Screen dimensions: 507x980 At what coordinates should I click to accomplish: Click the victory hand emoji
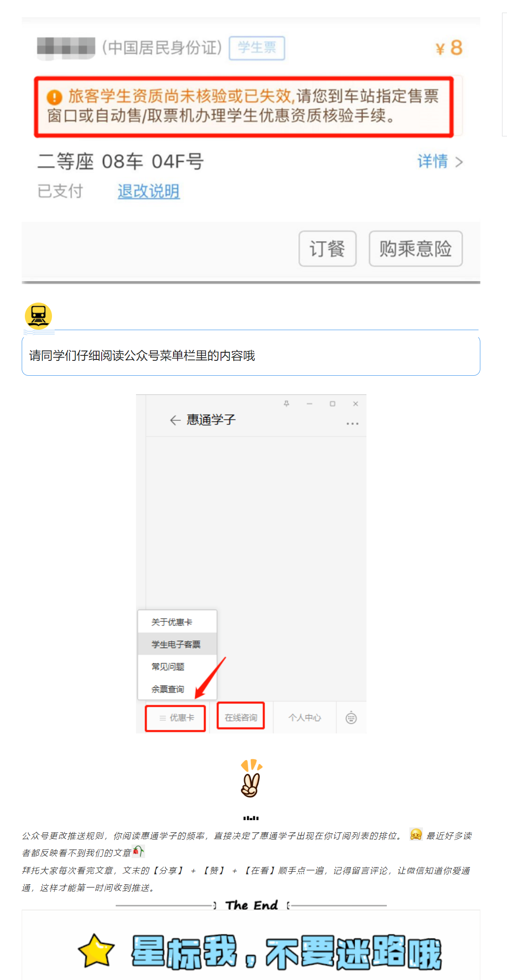[x=251, y=779]
